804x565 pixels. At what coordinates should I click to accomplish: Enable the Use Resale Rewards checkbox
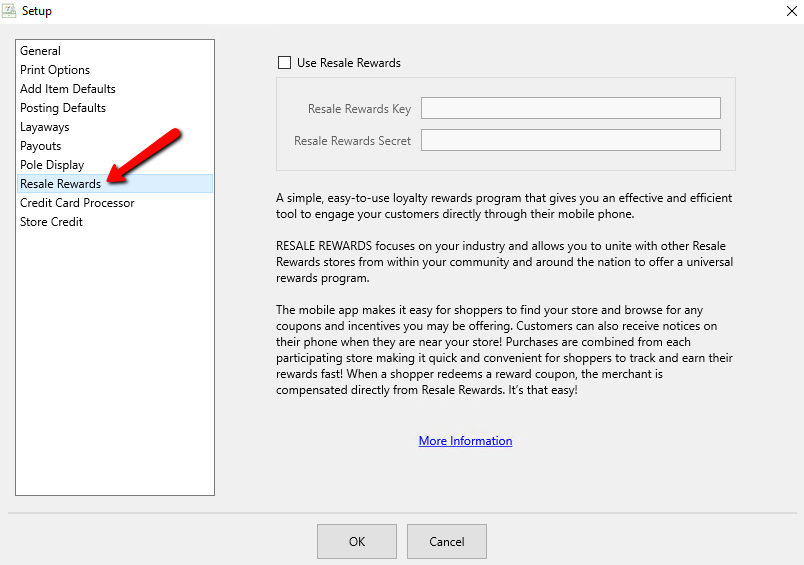pos(284,63)
